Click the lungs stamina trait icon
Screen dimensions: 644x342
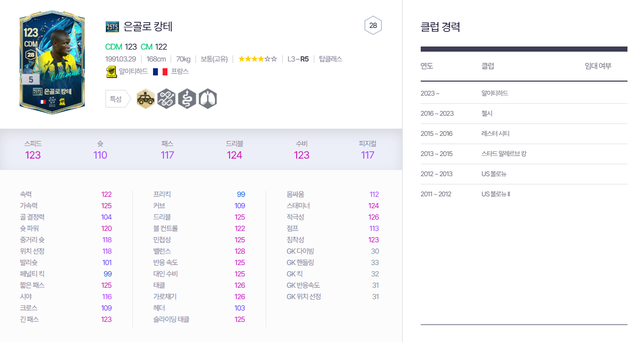click(x=207, y=98)
